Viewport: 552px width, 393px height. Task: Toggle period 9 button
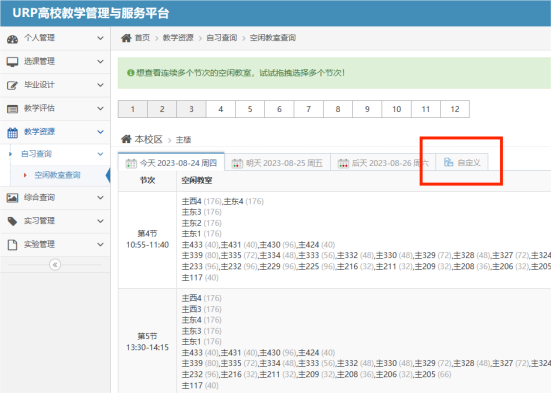pyautogui.click(x=367, y=109)
